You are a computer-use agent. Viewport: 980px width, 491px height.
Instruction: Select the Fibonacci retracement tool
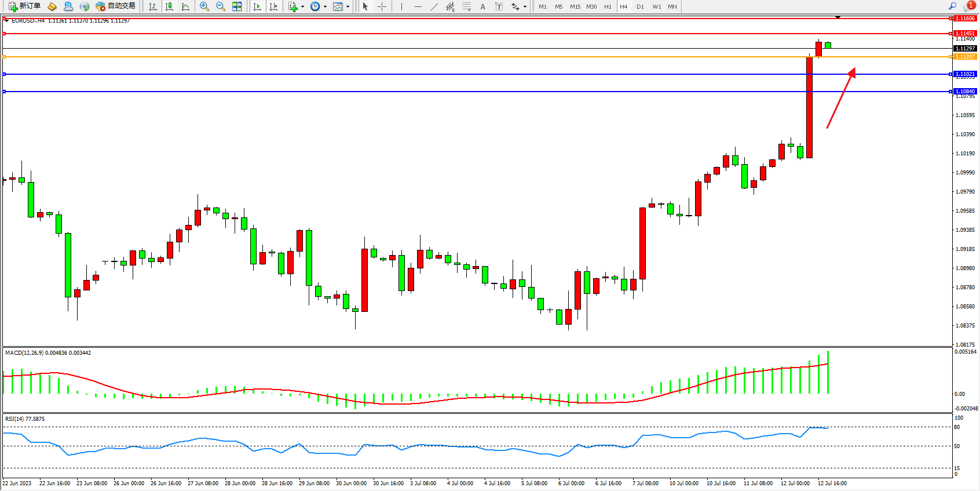point(466,6)
